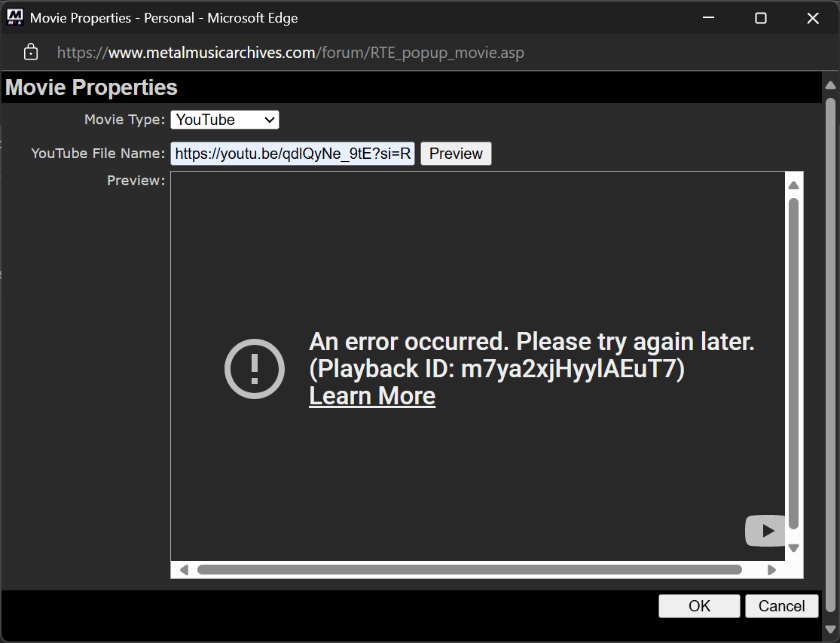Click the Preview button

(x=456, y=154)
